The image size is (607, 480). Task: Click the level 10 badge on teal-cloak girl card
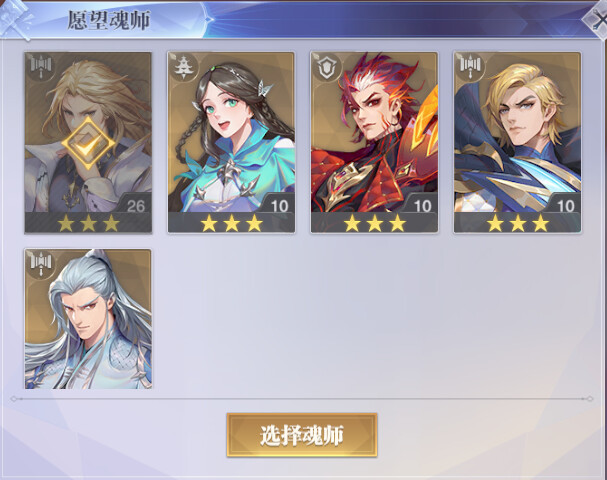[279, 206]
